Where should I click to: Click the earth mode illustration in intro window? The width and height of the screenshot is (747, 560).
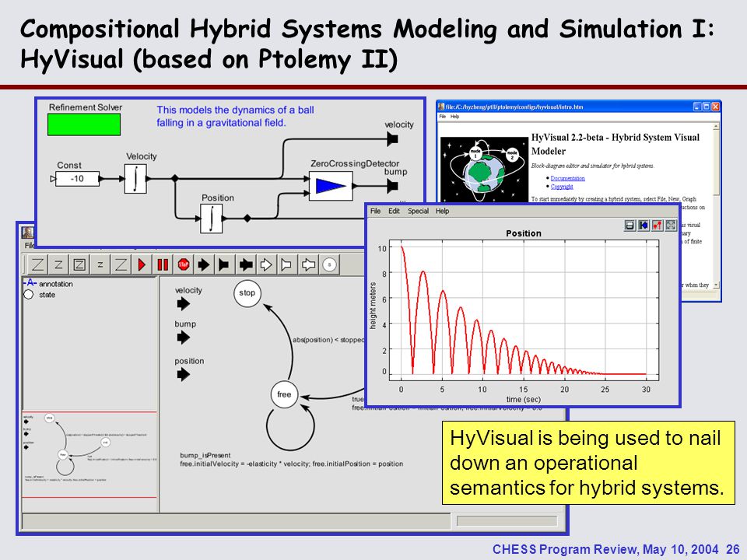click(x=485, y=170)
